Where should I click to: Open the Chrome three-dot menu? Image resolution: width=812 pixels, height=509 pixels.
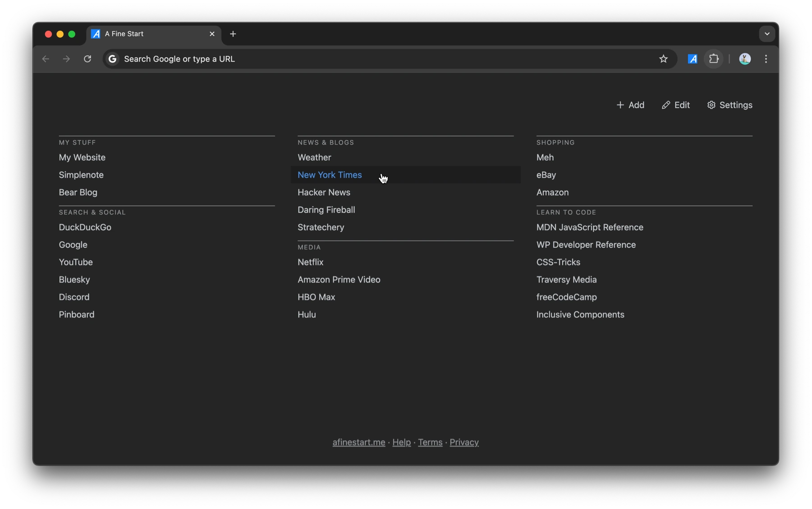tap(766, 59)
